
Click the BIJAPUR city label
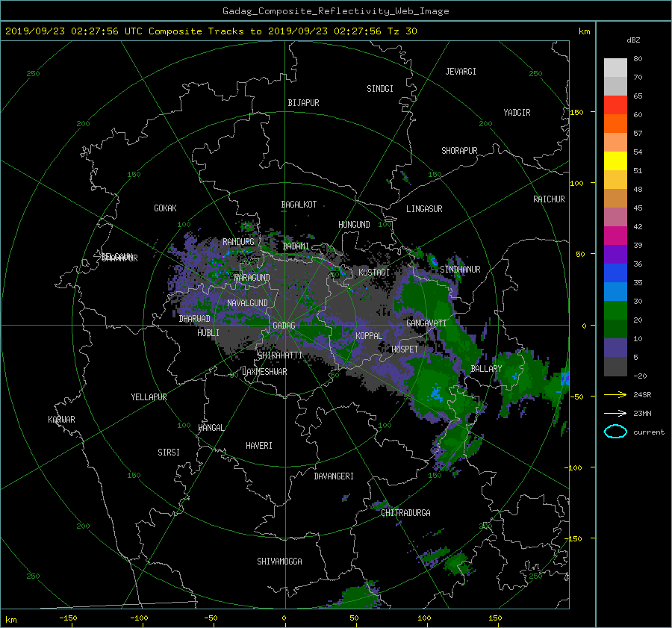tap(303, 103)
